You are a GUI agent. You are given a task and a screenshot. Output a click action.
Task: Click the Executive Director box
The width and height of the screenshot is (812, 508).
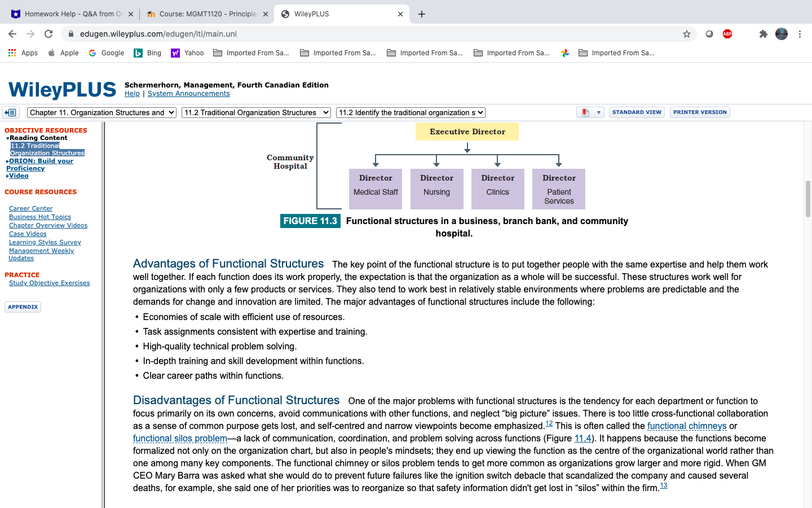pos(467,132)
